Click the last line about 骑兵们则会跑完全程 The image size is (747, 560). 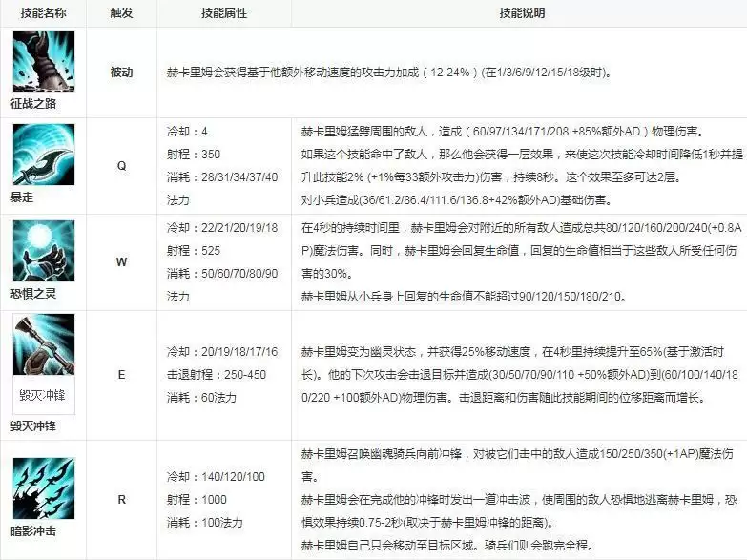coord(447,546)
